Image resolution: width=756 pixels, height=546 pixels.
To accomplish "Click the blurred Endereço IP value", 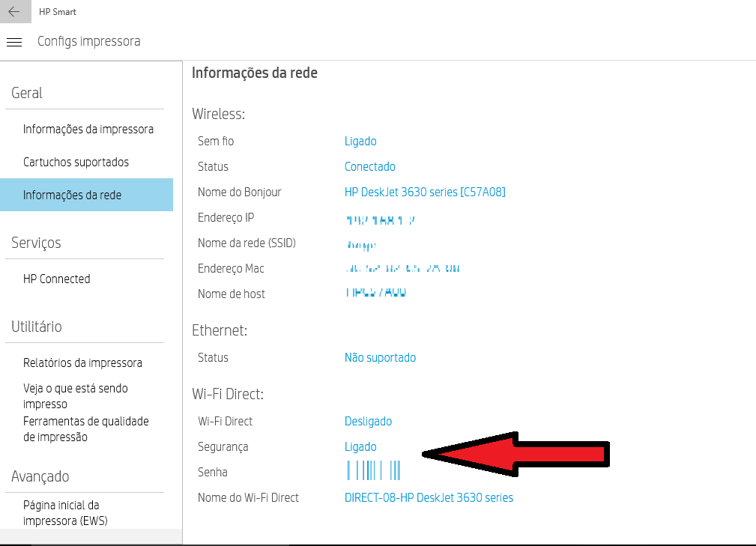I will pos(381,220).
